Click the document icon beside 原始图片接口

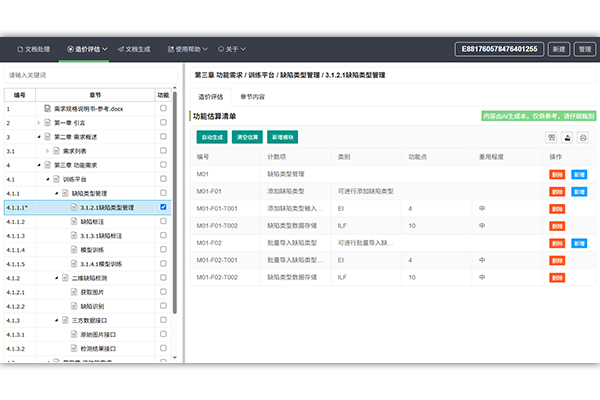(73, 333)
